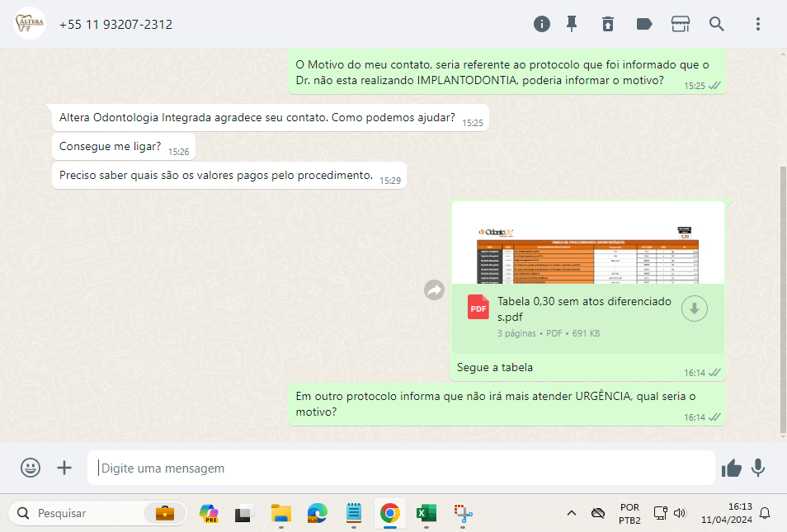Open network settings tray icon
The width and height of the screenshot is (787, 532).
(x=660, y=513)
